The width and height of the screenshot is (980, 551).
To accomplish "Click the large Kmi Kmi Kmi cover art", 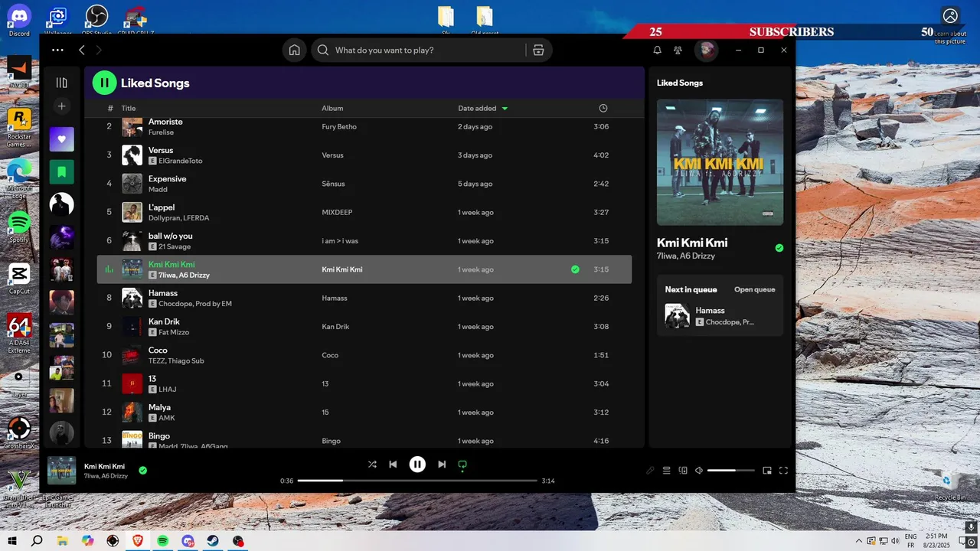I will pyautogui.click(x=720, y=162).
